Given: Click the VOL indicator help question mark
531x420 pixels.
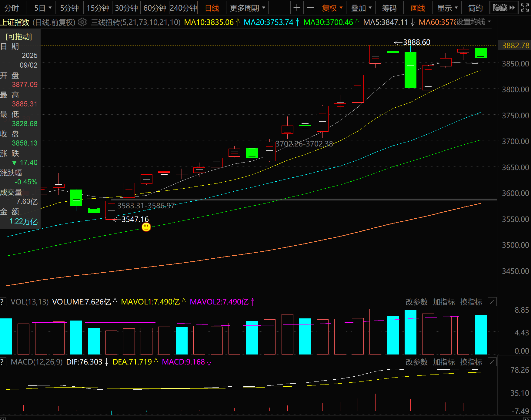Looking at the screenshot, I should coord(2,302).
